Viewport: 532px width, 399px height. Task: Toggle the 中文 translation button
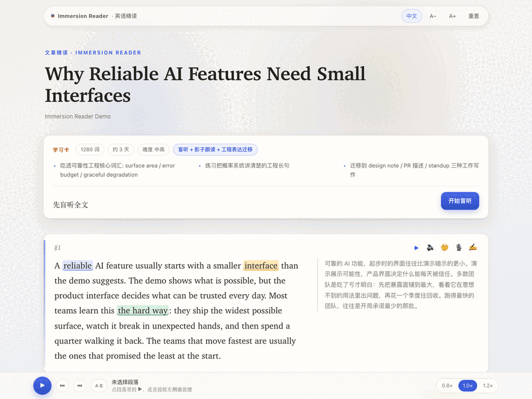coord(412,16)
